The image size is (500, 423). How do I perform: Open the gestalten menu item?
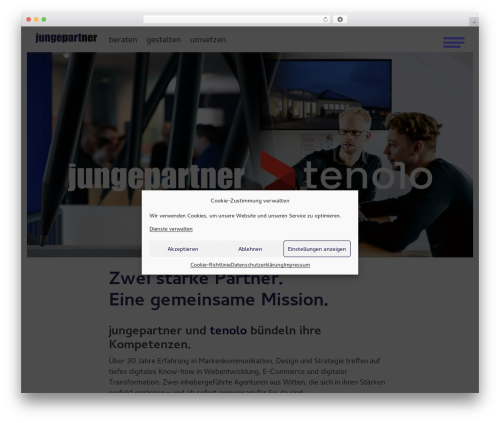[x=163, y=40]
